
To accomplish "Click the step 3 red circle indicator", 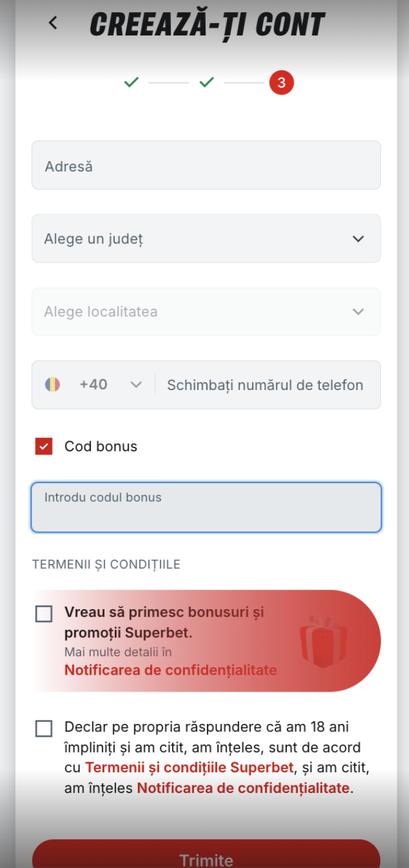I will click(x=281, y=82).
